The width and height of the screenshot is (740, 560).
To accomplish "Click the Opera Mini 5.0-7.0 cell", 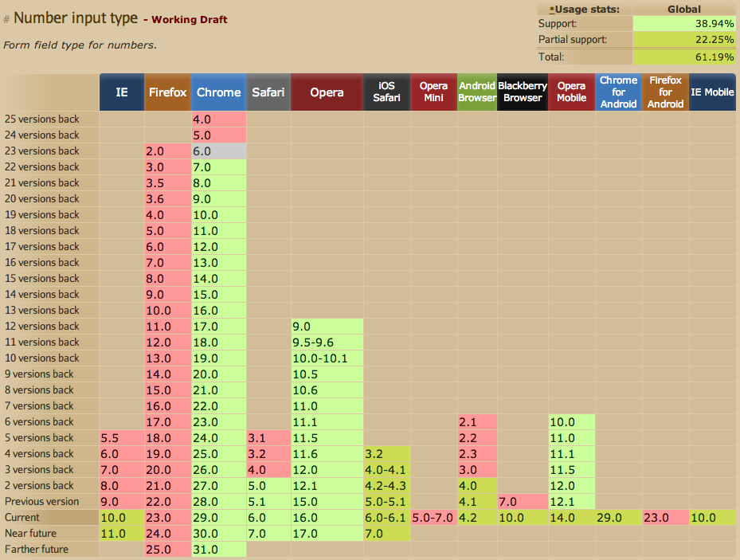I will tap(433, 517).
